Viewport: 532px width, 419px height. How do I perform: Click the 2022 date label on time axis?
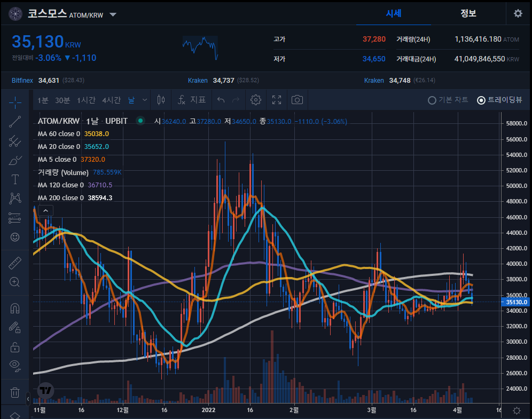click(x=209, y=410)
